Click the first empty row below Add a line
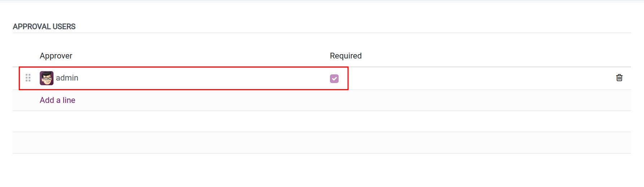This screenshot has width=644, height=187. (x=322, y=121)
